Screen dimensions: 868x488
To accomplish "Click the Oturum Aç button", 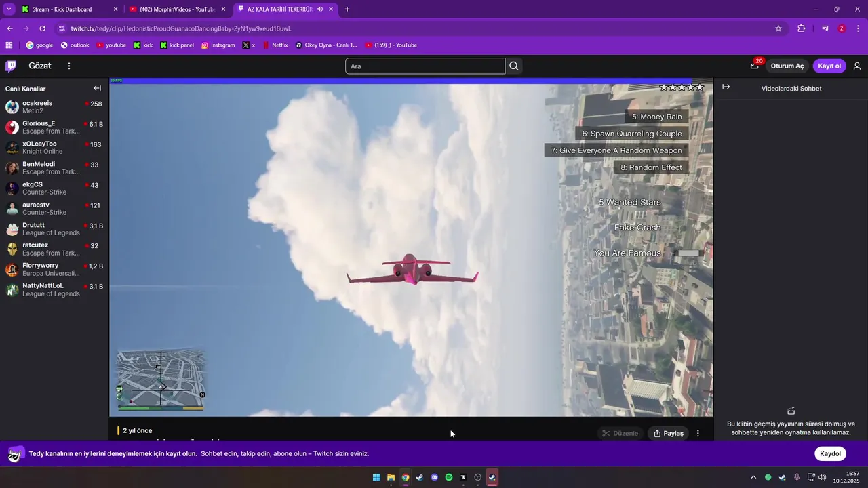I will (787, 66).
